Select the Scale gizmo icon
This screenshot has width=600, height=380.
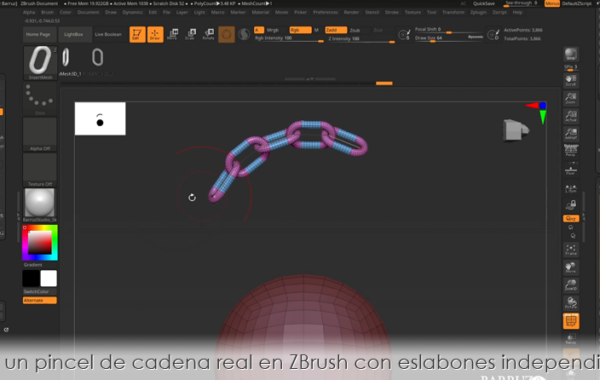(191, 34)
